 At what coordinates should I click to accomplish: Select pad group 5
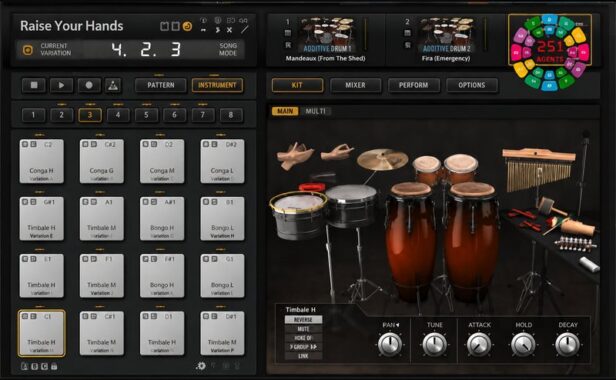coord(146,115)
